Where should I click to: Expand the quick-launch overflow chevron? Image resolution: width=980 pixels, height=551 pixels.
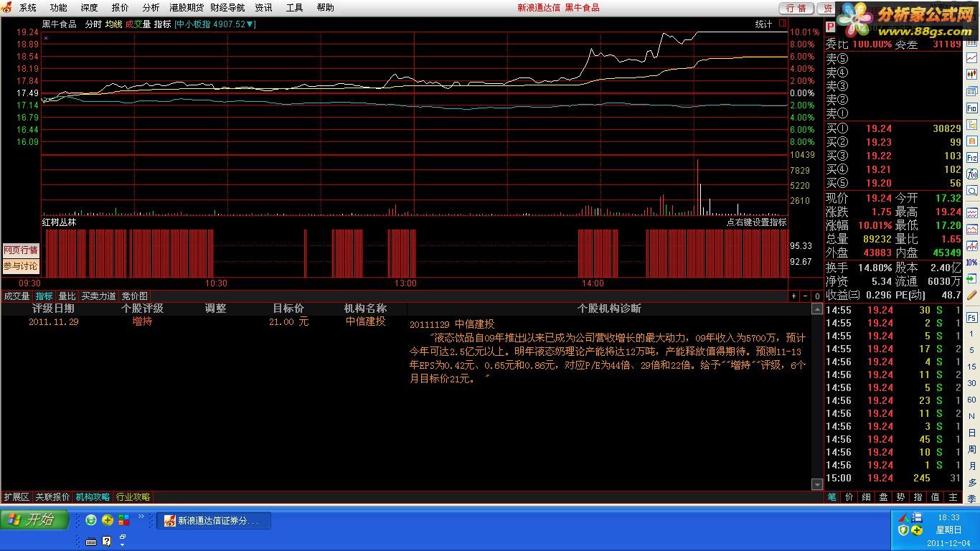(x=141, y=517)
